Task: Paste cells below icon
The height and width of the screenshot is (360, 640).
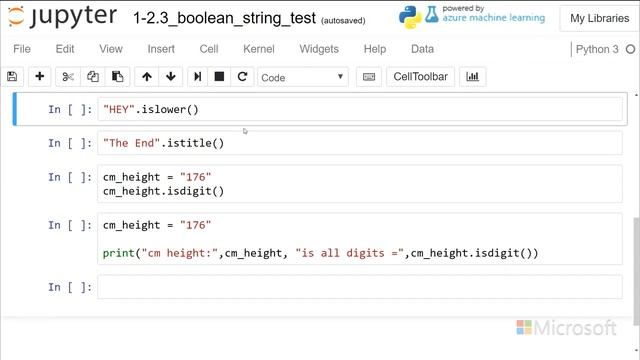Action: [x=118, y=76]
